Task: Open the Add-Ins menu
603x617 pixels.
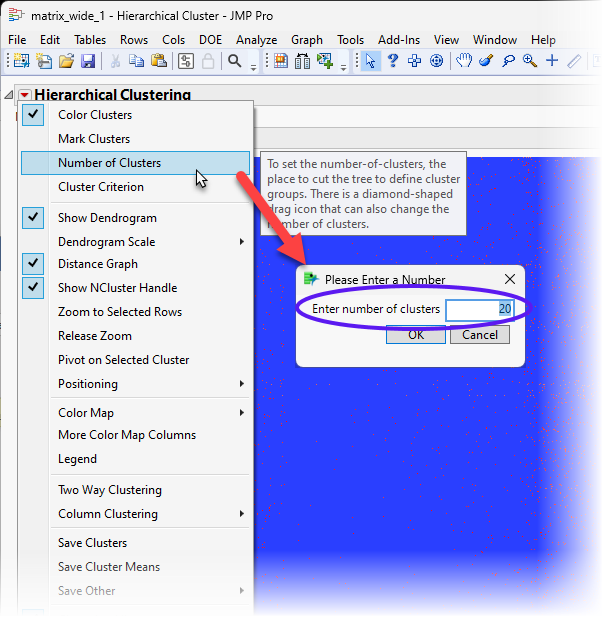Action: tap(399, 40)
